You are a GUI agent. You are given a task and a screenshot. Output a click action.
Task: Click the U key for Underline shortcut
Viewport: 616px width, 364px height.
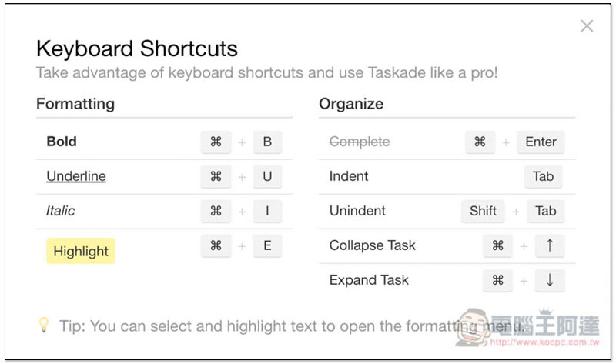[x=267, y=176]
